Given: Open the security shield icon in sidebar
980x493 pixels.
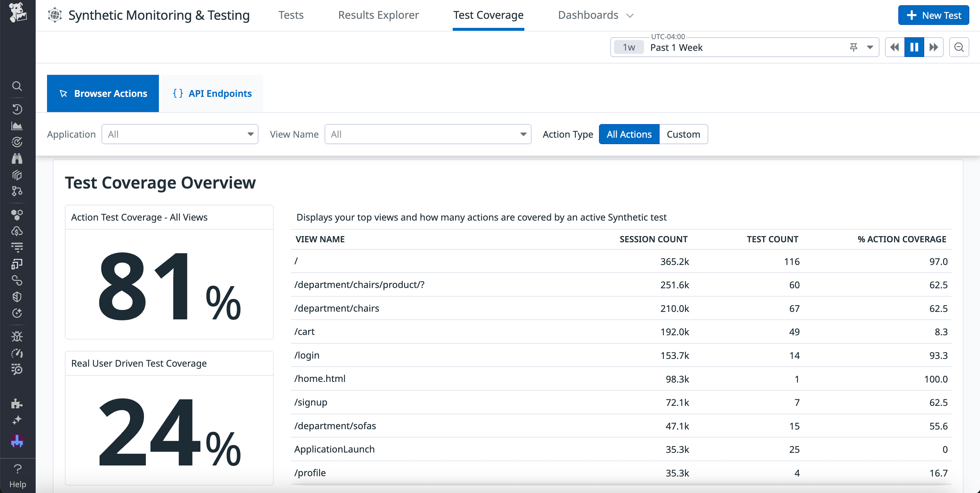Looking at the screenshot, I should click(17, 296).
